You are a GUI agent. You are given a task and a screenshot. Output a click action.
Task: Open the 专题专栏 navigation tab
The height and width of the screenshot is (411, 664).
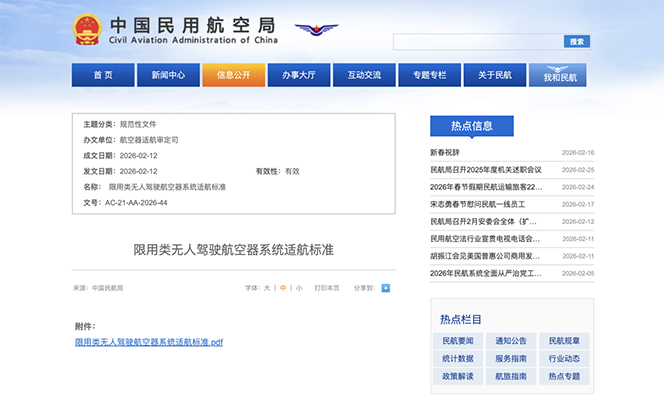point(429,75)
